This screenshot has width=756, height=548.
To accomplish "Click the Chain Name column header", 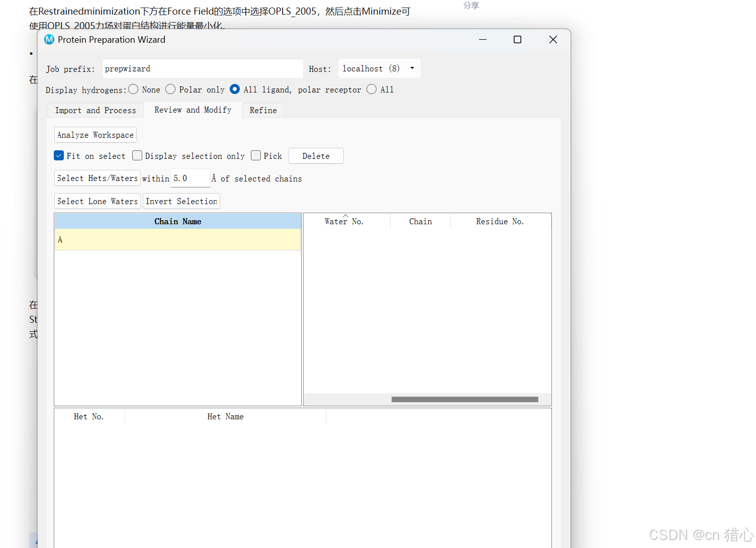I will [177, 221].
